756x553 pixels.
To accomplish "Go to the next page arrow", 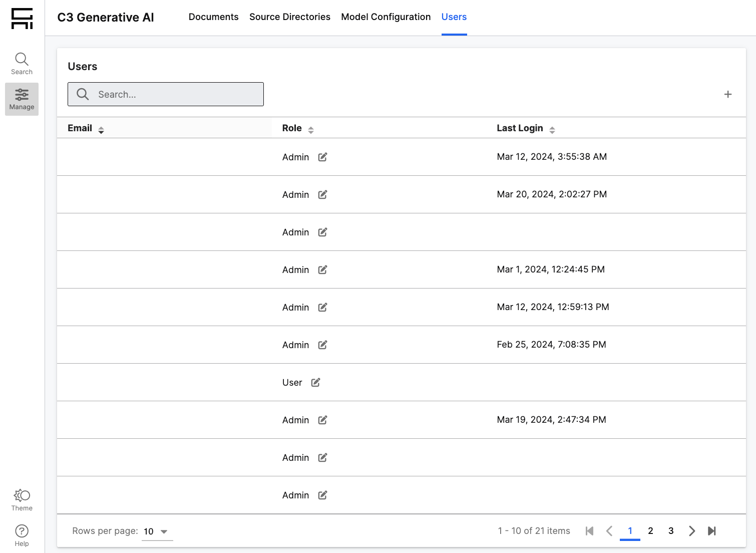I will point(691,531).
